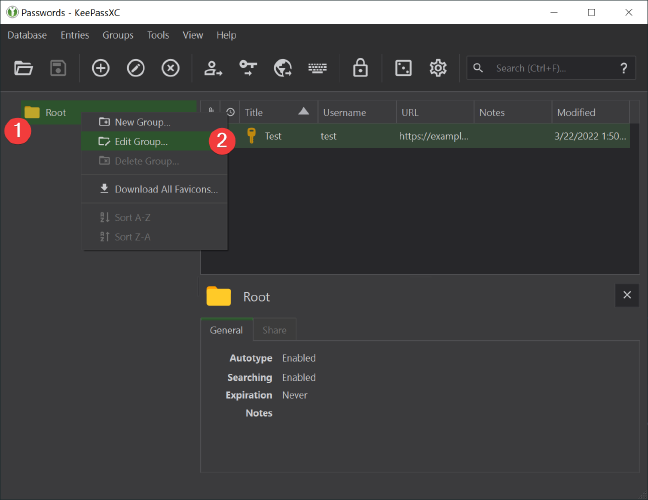Viewport: 648px width, 500px height.
Task: Close the Root preview panel
Action: [x=627, y=295]
